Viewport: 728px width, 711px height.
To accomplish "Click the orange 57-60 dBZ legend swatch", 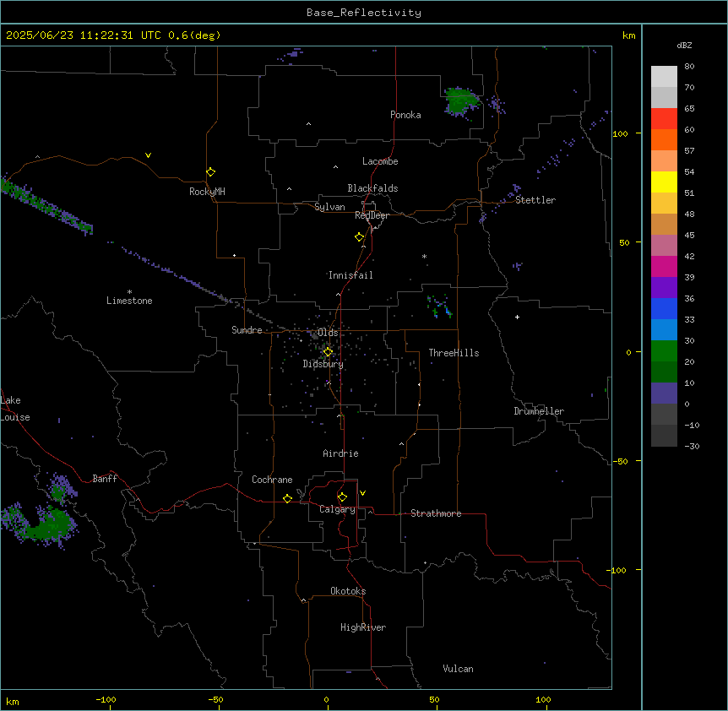I will [664, 139].
